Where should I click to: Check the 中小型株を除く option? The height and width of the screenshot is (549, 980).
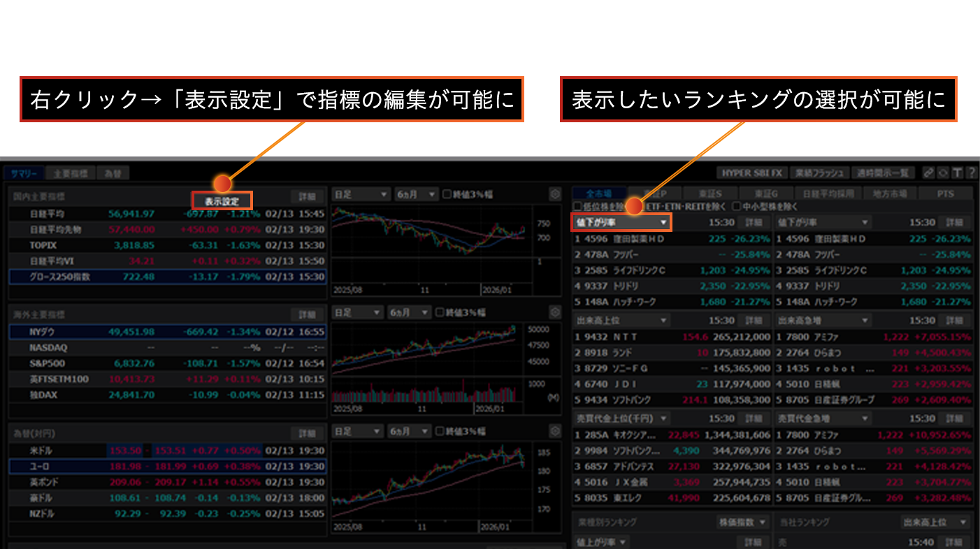pyautogui.click(x=736, y=207)
